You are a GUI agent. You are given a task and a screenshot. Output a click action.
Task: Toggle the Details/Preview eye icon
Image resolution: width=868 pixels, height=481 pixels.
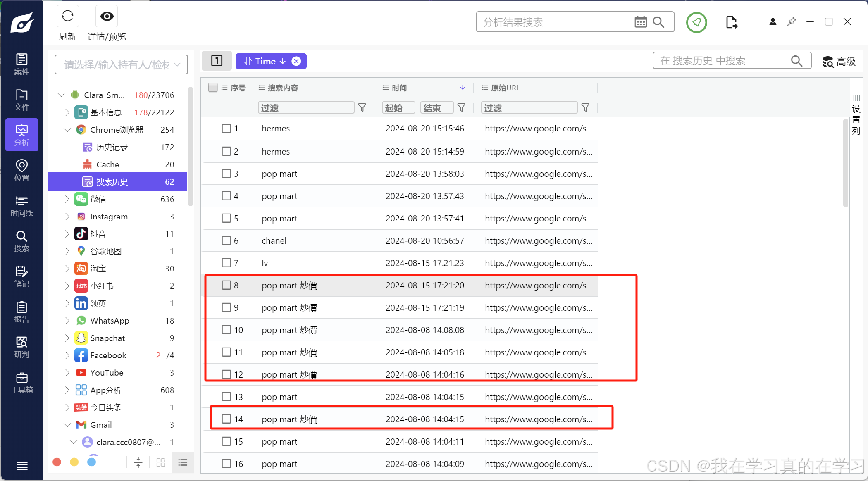[x=107, y=17]
